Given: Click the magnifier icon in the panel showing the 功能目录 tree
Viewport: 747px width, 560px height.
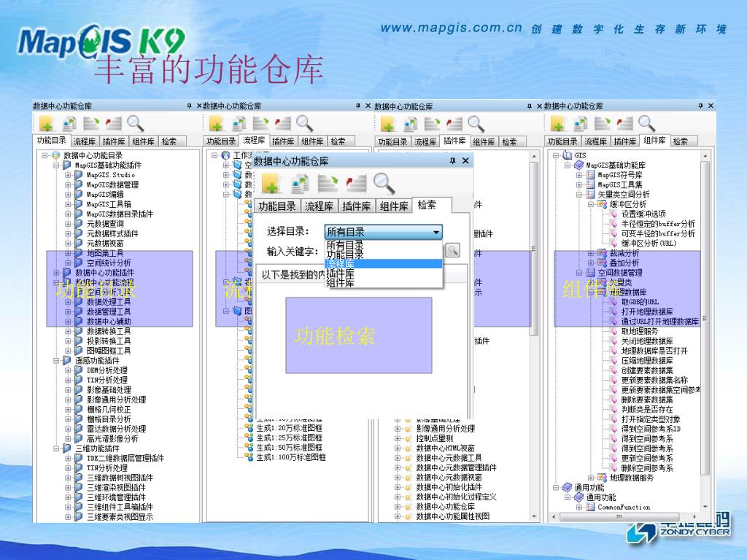Looking at the screenshot, I should (x=135, y=123).
